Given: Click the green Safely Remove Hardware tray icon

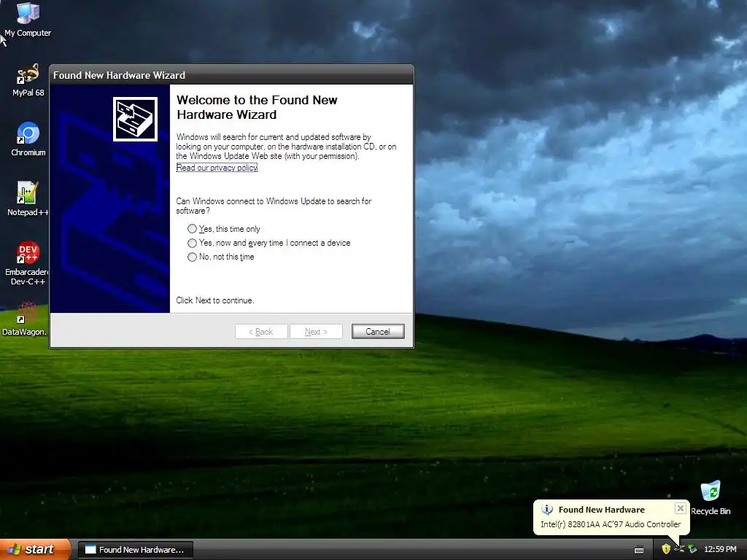Looking at the screenshot, I should tap(692, 549).
